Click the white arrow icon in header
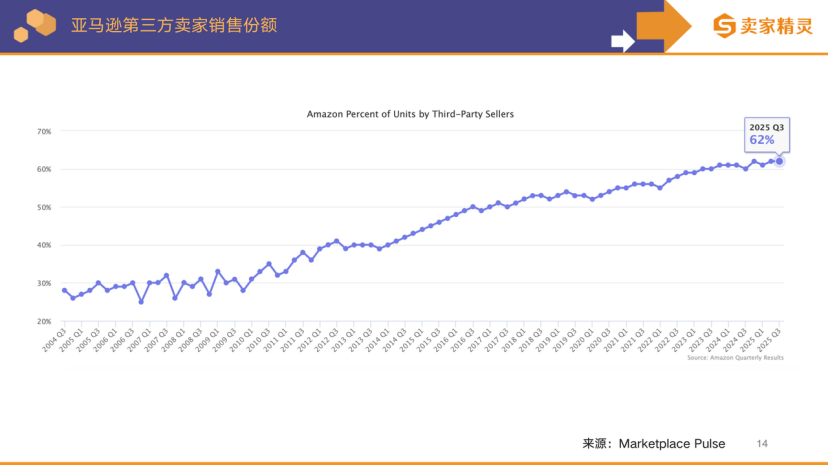This screenshot has width=828, height=465. click(x=622, y=41)
